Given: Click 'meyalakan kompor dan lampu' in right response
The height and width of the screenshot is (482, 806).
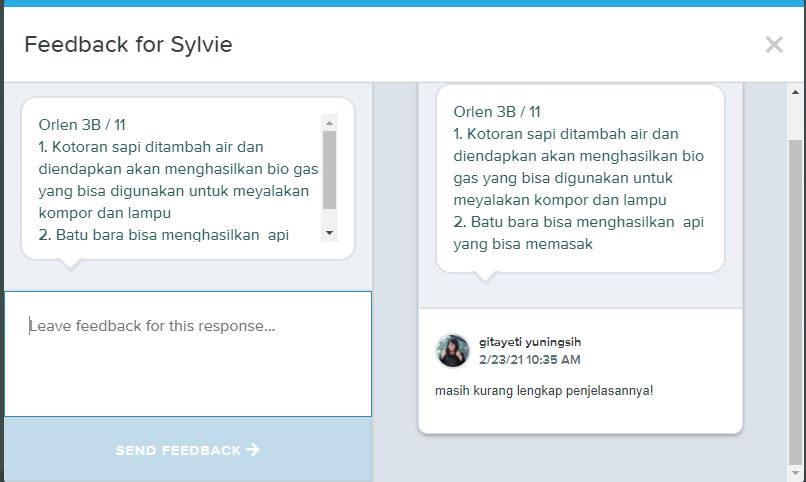Looking at the screenshot, I should pos(560,200).
